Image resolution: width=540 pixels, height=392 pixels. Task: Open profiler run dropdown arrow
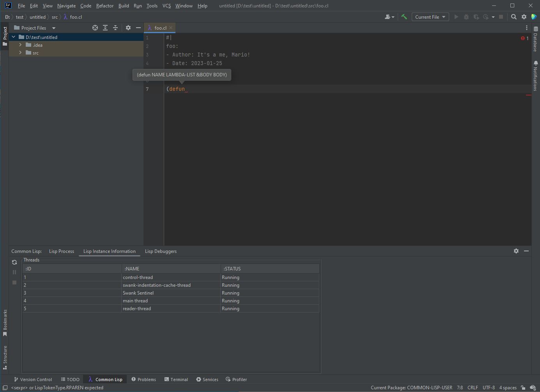click(x=493, y=17)
